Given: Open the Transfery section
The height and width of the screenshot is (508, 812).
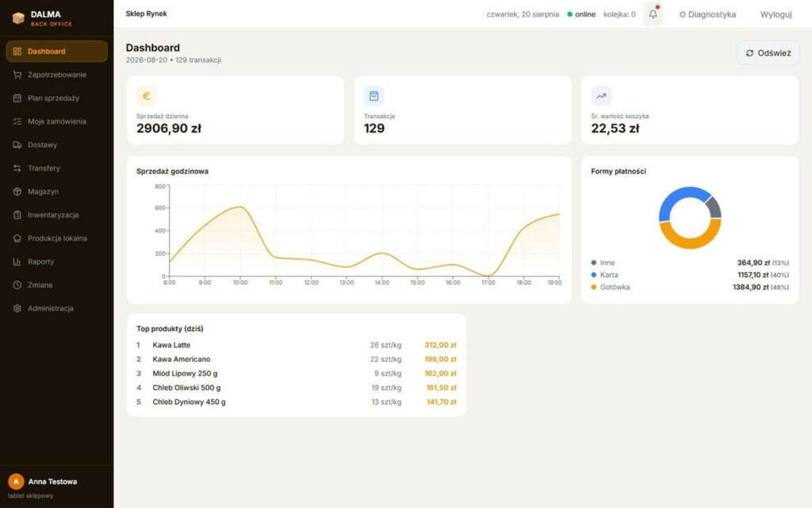Looking at the screenshot, I should pyautogui.click(x=56, y=168).
